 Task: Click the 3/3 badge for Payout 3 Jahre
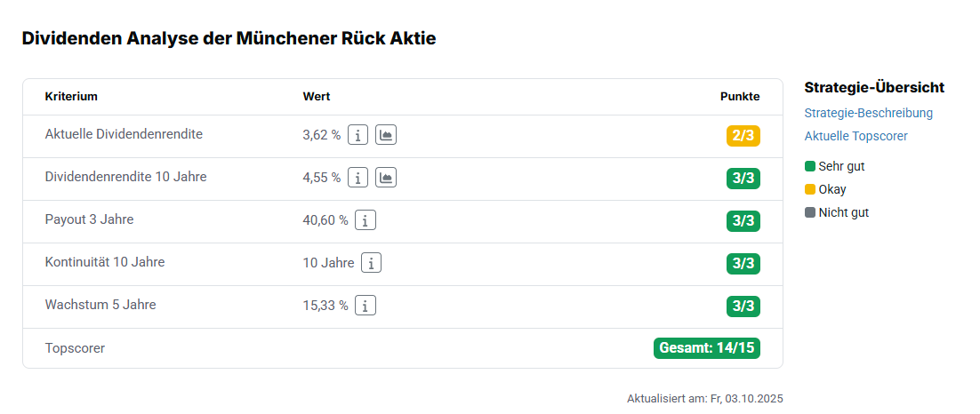(743, 221)
